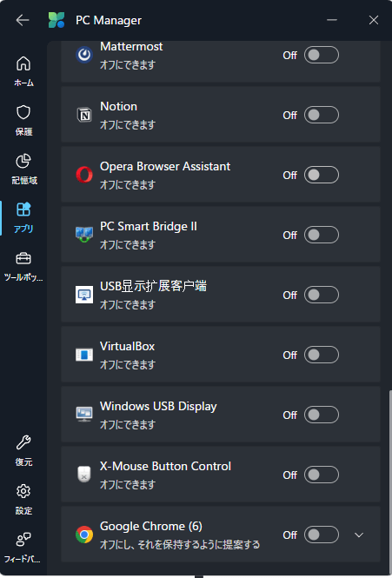The height and width of the screenshot is (578, 392).
Task: Open the ツールボックス toolbox section
Action: 23,266
